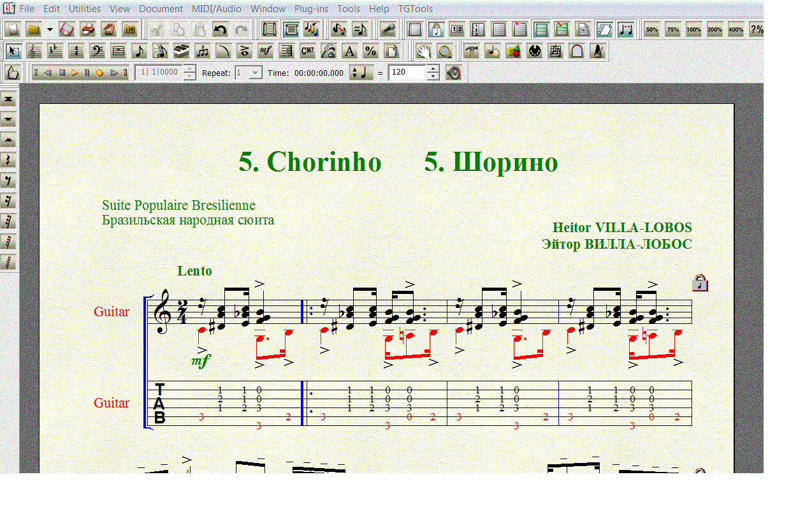Click the record button in playback controls

tap(99, 73)
